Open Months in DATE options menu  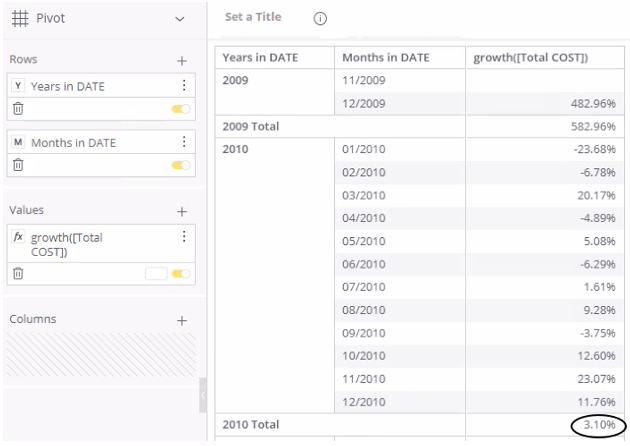183,142
